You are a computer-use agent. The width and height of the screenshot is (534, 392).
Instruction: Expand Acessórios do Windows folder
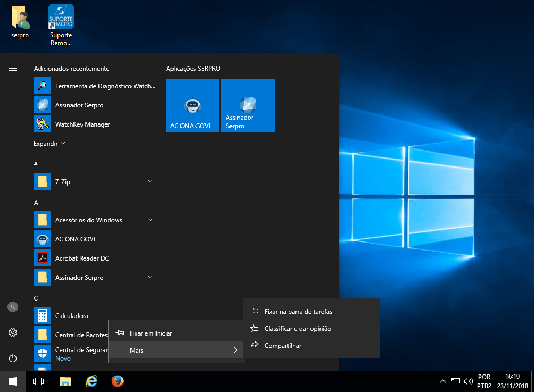point(150,220)
